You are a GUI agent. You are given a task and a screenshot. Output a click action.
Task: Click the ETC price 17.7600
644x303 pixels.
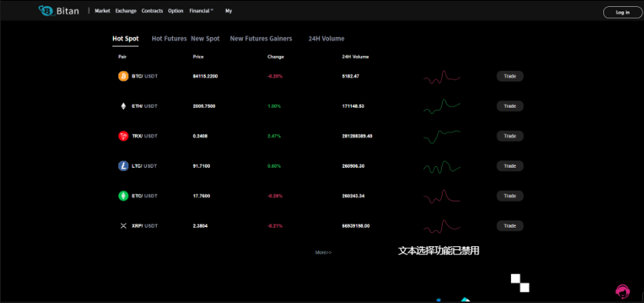pyautogui.click(x=201, y=196)
